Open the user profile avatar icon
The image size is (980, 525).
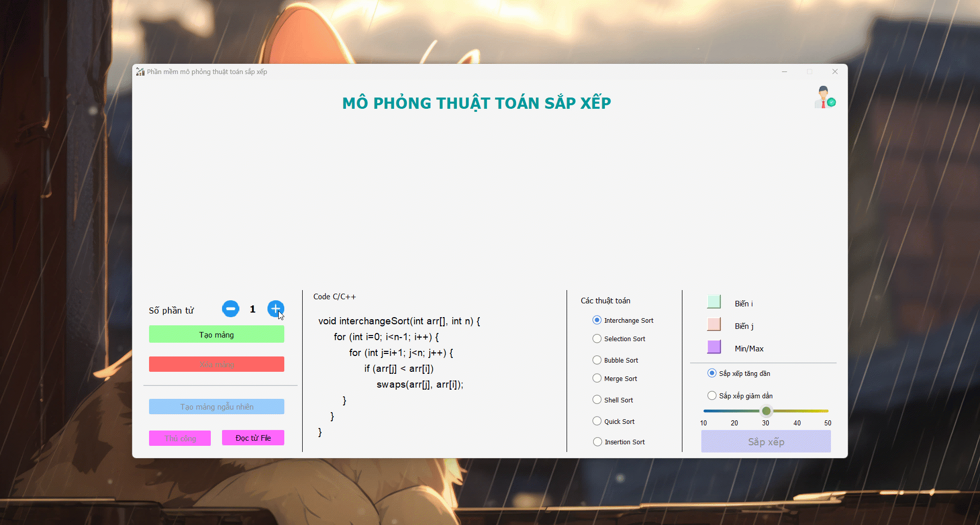(824, 97)
